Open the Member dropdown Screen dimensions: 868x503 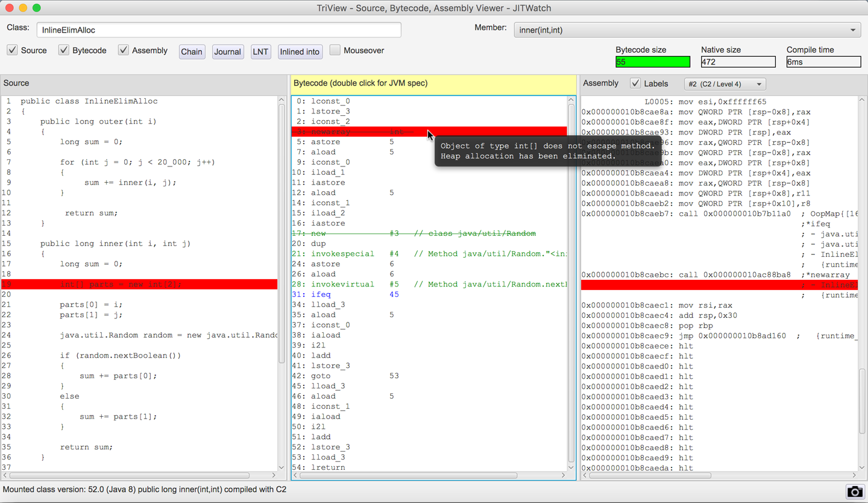point(687,30)
